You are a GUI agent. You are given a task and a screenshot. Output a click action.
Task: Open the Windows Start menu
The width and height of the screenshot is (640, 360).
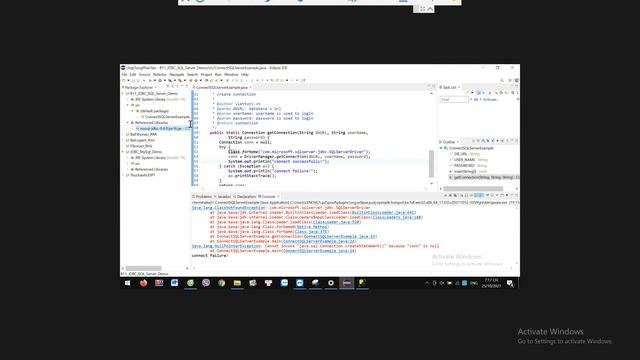point(127,283)
